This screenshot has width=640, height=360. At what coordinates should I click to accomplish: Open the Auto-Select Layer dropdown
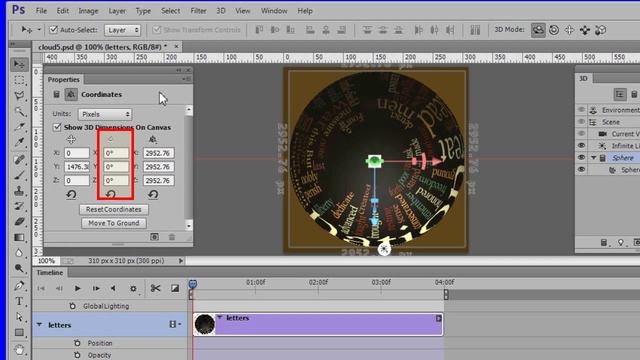(122, 30)
